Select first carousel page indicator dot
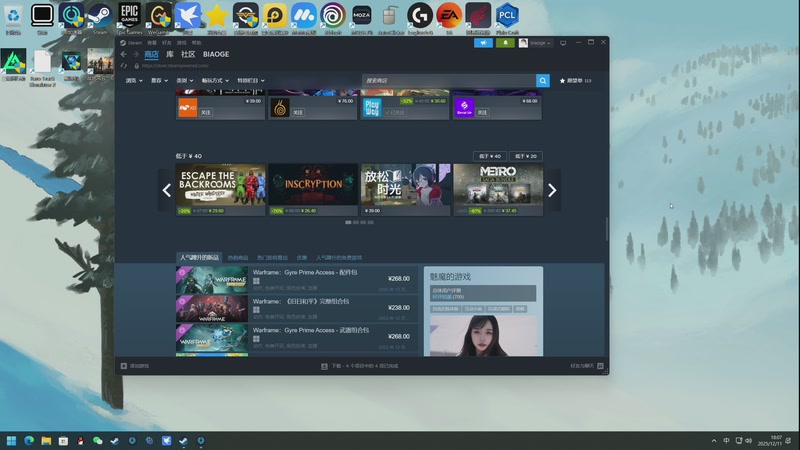Image resolution: width=800 pixels, height=450 pixels. (x=348, y=222)
